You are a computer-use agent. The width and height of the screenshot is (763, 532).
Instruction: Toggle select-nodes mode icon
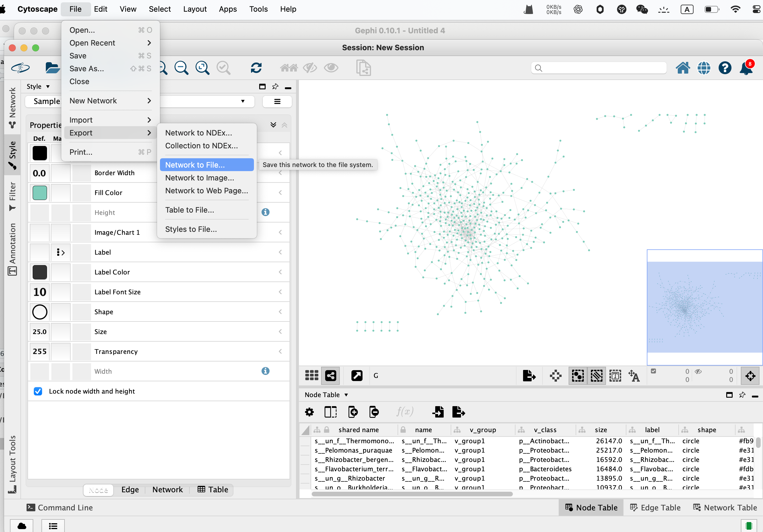(x=578, y=376)
